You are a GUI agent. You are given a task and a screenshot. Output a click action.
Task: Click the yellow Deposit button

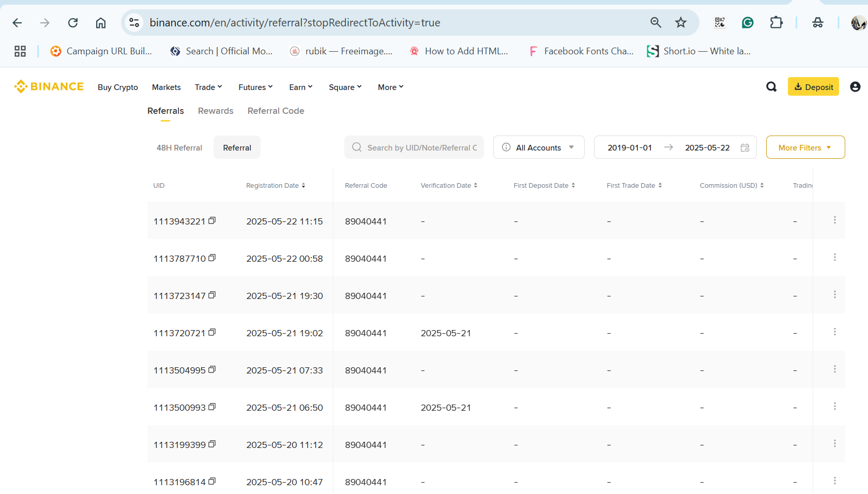tap(813, 87)
